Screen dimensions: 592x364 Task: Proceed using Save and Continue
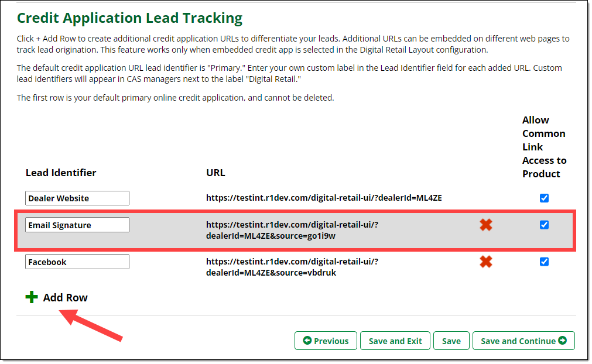[x=523, y=341]
